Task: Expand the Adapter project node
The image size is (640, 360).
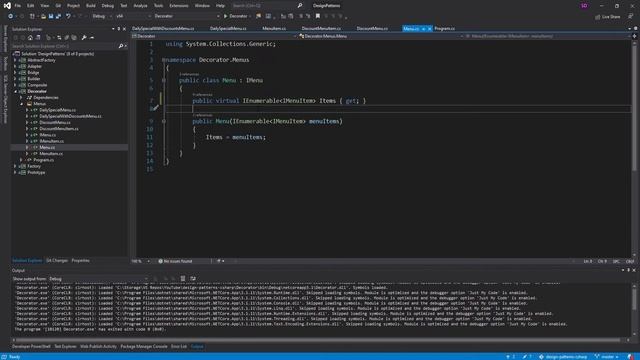Action: click(x=15, y=66)
